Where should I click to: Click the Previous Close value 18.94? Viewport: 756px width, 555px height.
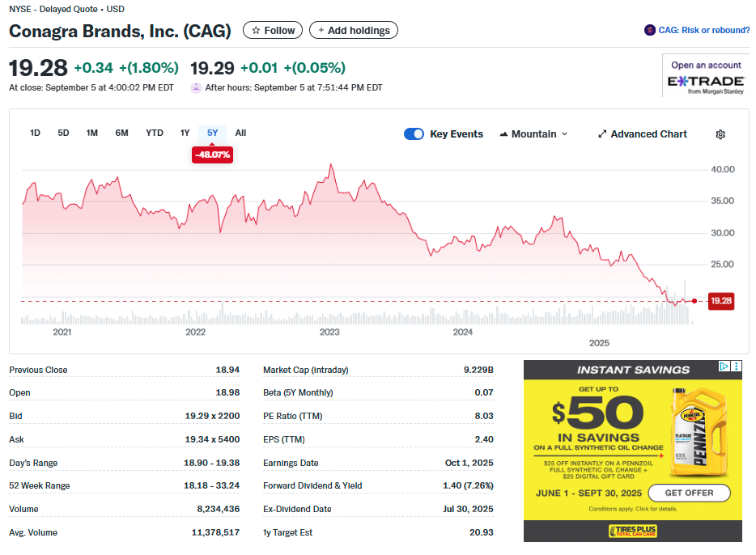(x=227, y=370)
